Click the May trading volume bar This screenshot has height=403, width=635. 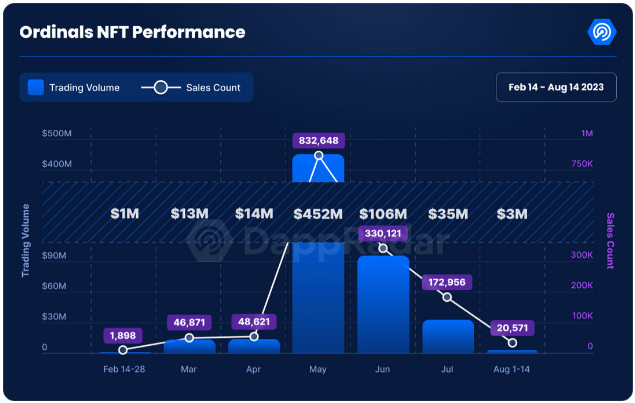pos(318,300)
